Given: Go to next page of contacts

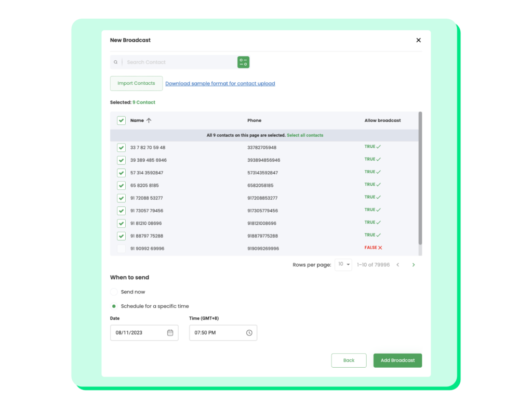Looking at the screenshot, I should [x=414, y=265].
